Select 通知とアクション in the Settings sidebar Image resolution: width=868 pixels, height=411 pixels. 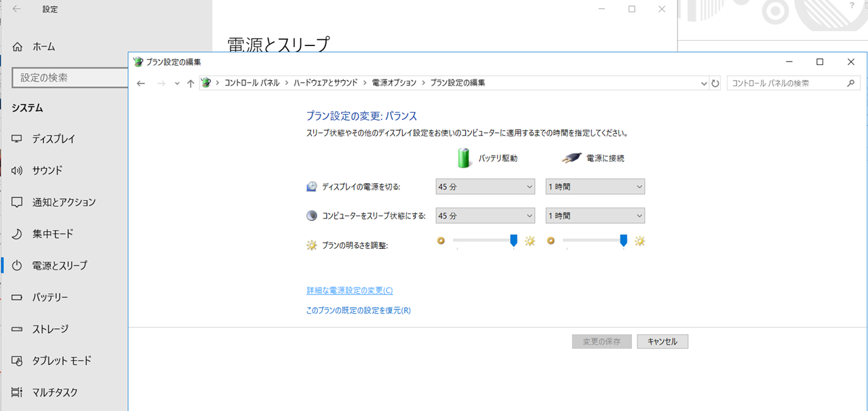coord(64,202)
